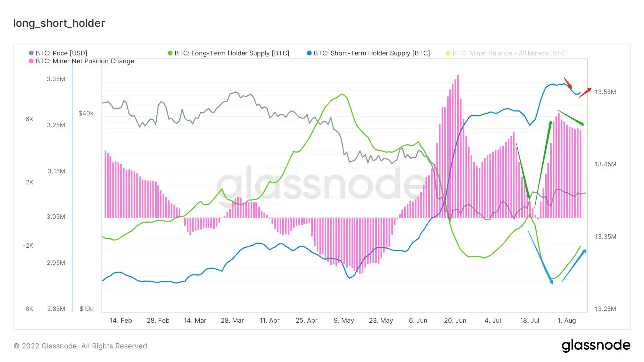
Task: Click the pink Miner Net Position legend dot
Action: click(31, 61)
